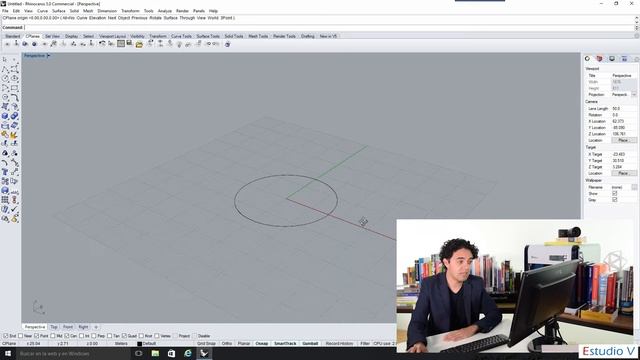
Task: Click the Set CPlane origin icon
Action: 7,44
